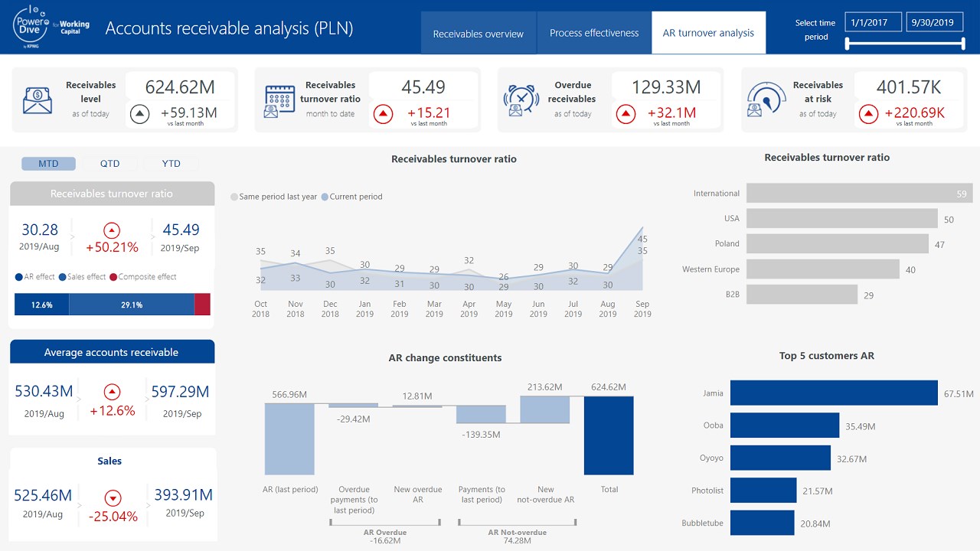Open the Receivables overview tab
Screen dimensions: 980x551
[479, 33]
